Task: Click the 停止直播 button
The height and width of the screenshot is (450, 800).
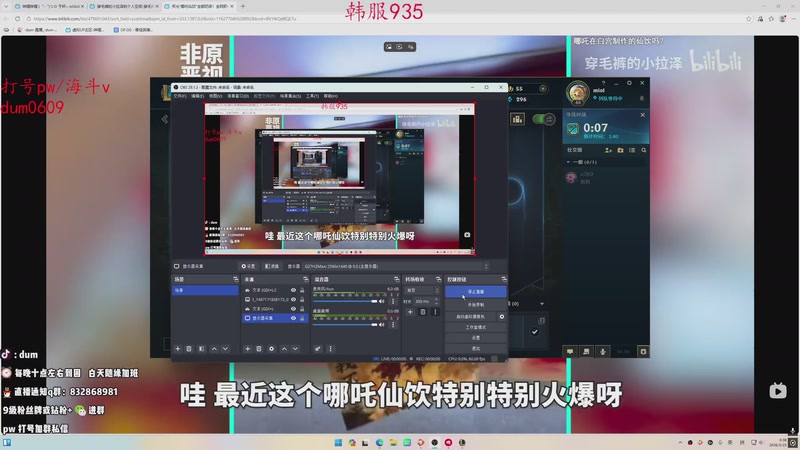Action: [x=474, y=291]
